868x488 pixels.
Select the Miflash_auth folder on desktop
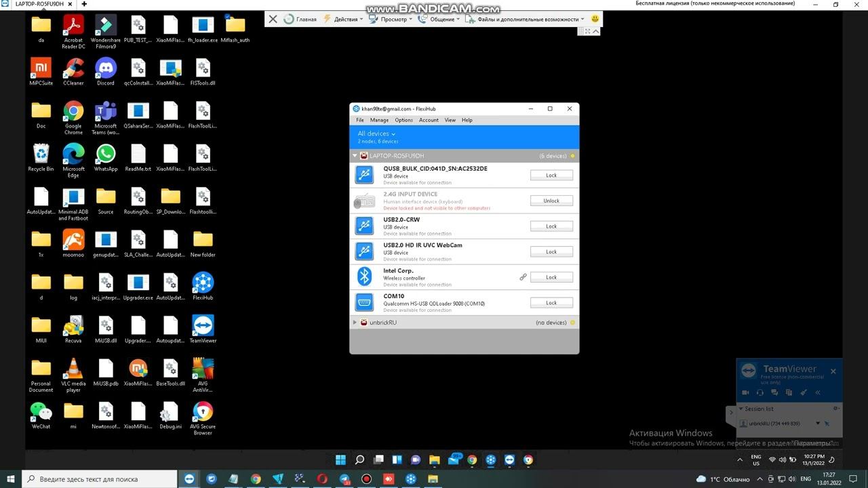point(235,28)
